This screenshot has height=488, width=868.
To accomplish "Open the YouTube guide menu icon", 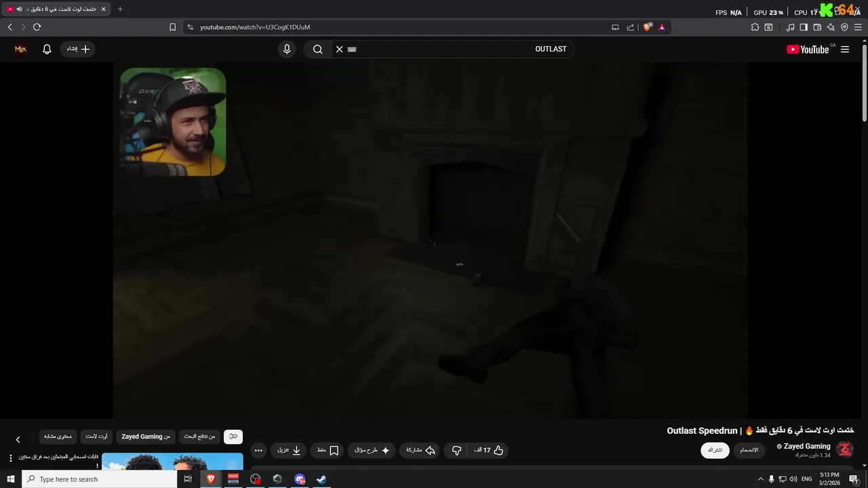I will pos(845,49).
